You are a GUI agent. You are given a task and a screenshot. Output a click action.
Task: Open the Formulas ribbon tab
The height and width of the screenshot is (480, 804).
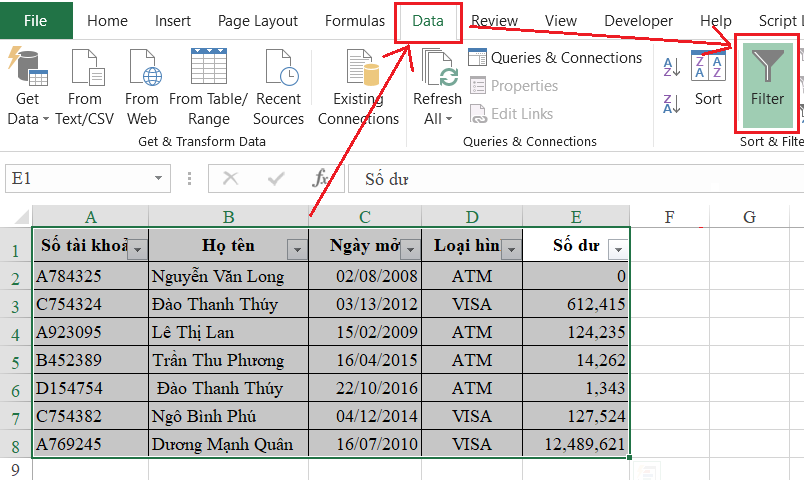[355, 21]
